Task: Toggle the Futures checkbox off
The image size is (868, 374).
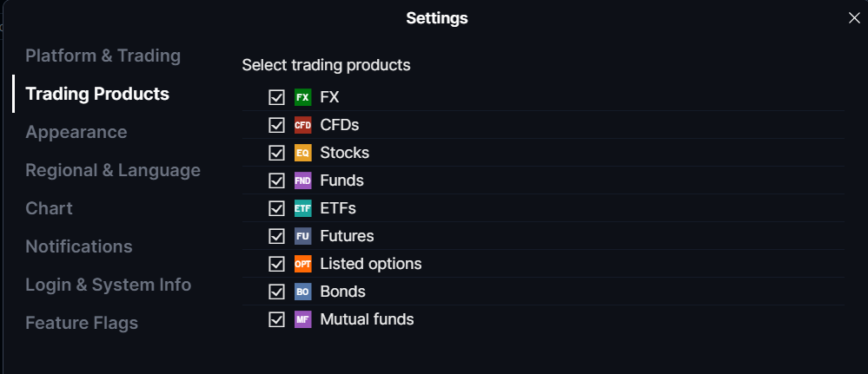Action: tap(277, 236)
